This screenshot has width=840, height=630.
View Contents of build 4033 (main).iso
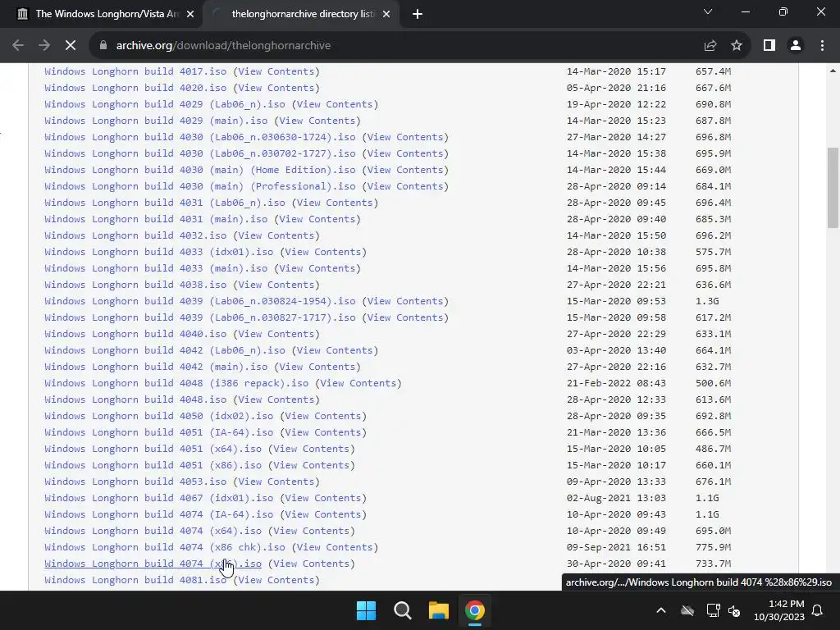317,268
